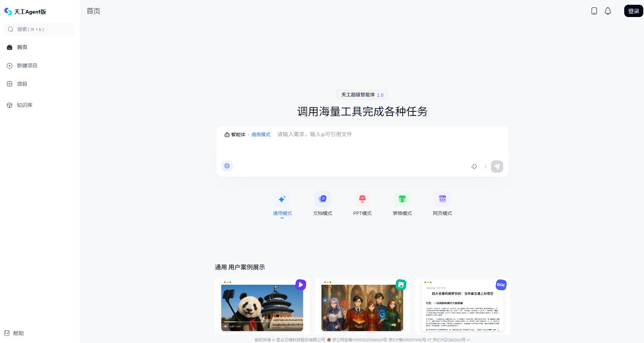Click the mobile phone icon in header
644x343 pixels.
[594, 11]
